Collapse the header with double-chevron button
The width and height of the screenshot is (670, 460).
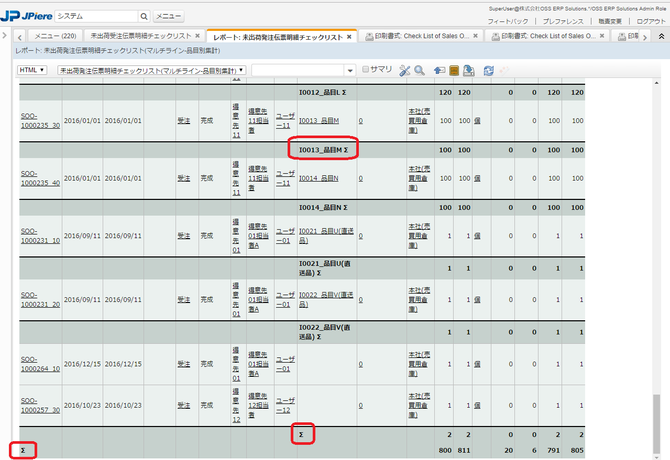(x=661, y=36)
